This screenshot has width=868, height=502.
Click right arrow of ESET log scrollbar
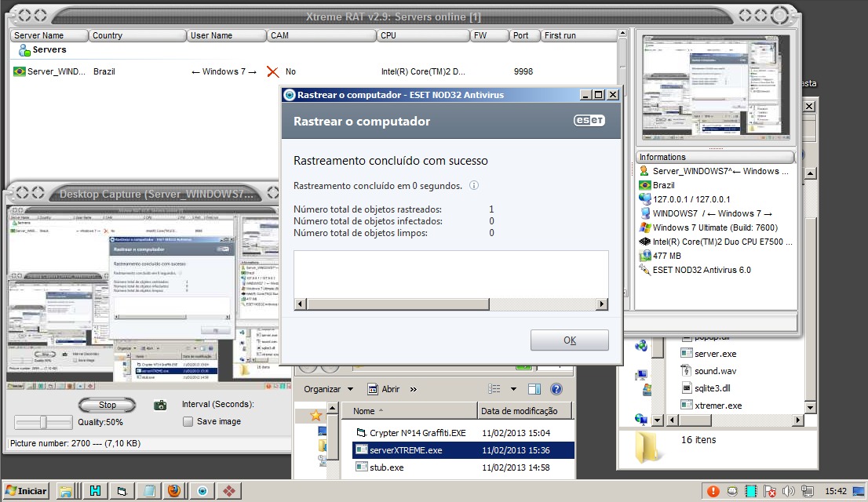(602, 304)
